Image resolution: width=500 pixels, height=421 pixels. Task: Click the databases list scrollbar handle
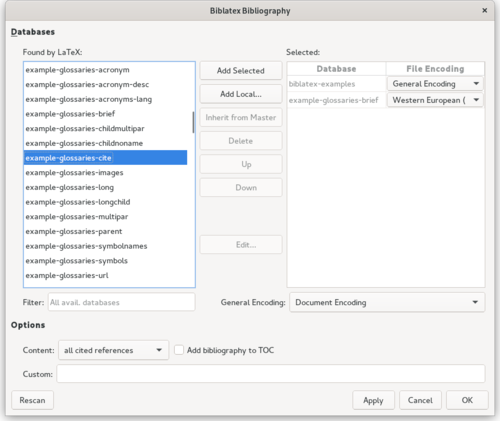tap(193, 122)
